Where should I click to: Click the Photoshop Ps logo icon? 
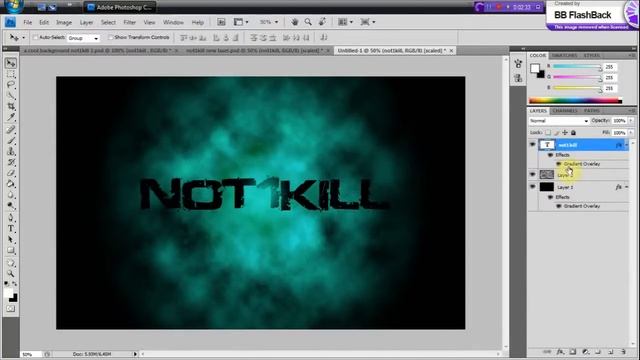coord(10,22)
